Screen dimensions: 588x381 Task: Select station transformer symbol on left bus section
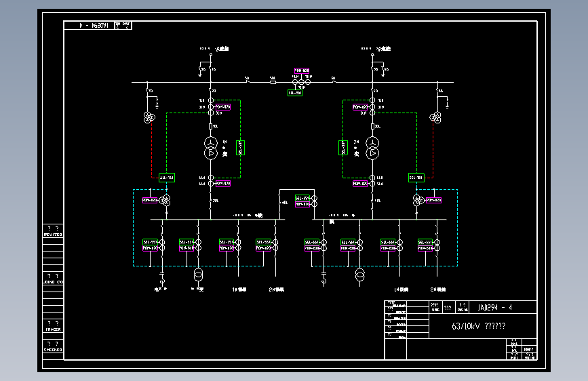(x=199, y=275)
